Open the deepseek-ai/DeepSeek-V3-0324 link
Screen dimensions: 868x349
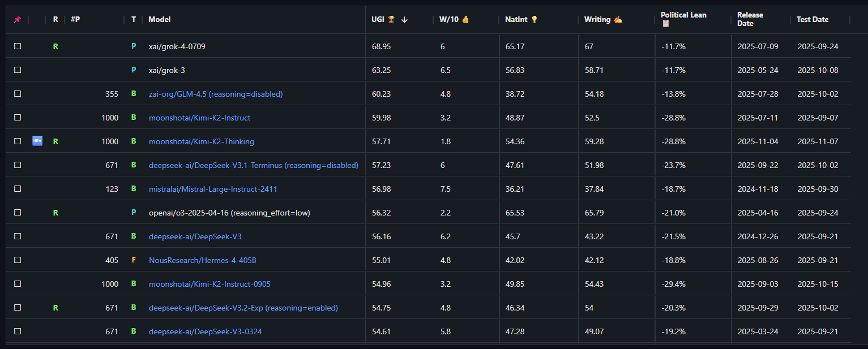pyautogui.click(x=206, y=332)
